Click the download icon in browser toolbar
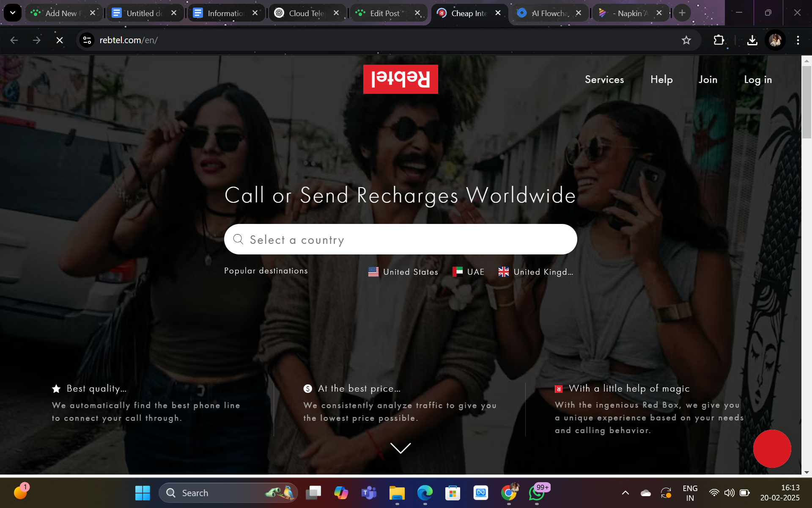This screenshot has width=812, height=508. tap(752, 40)
